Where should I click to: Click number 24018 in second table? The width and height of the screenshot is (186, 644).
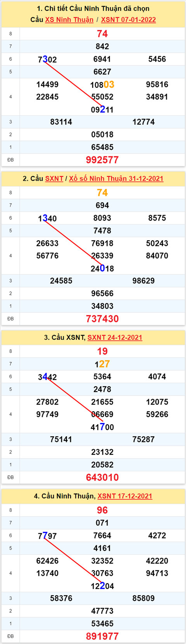[102, 268]
